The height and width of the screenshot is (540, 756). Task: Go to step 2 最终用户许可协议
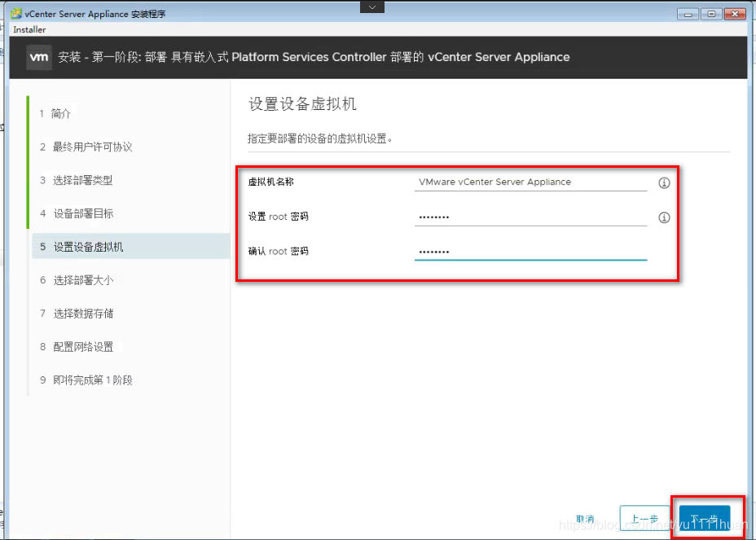point(86,147)
